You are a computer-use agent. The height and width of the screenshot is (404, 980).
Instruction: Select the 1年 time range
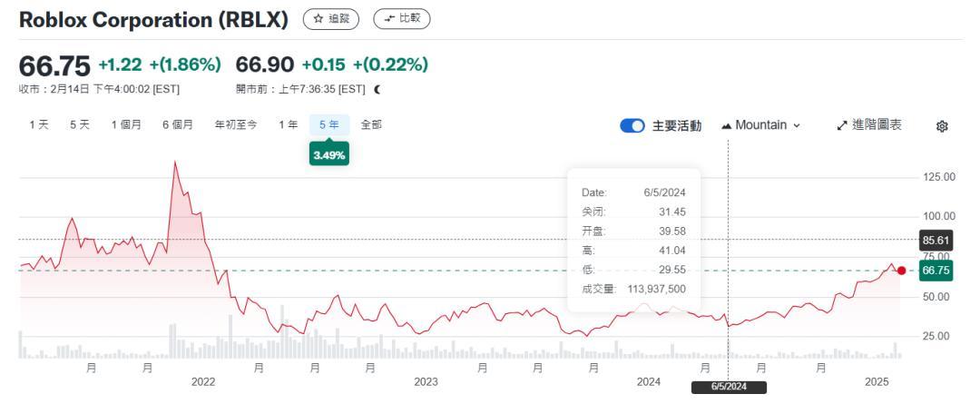pyautogui.click(x=289, y=125)
